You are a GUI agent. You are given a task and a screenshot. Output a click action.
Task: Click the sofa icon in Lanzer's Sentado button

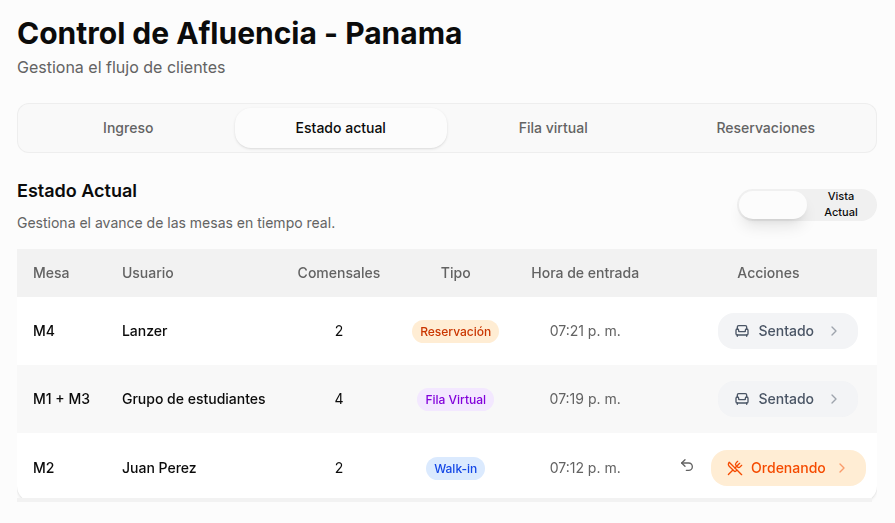pos(742,331)
